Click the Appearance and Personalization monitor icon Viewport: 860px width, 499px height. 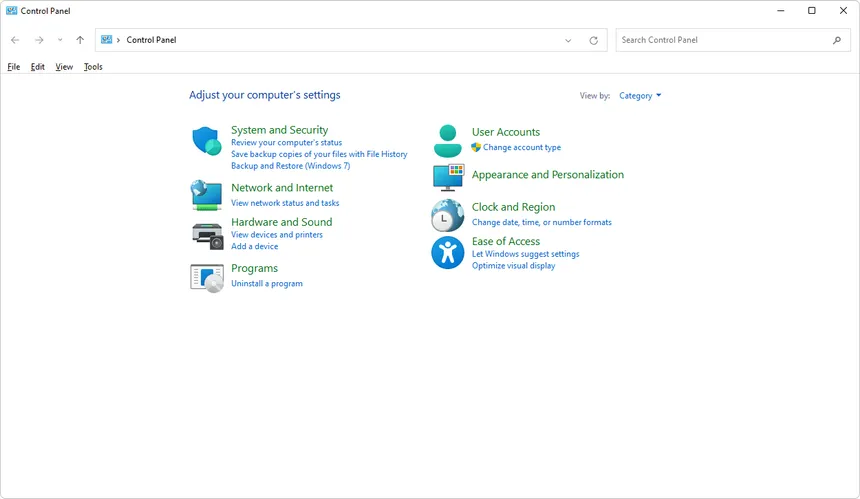click(x=448, y=177)
